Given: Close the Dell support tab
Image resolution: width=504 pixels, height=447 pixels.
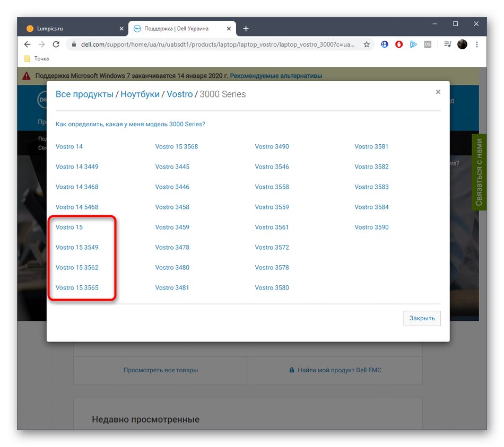Looking at the screenshot, I should tap(229, 29).
